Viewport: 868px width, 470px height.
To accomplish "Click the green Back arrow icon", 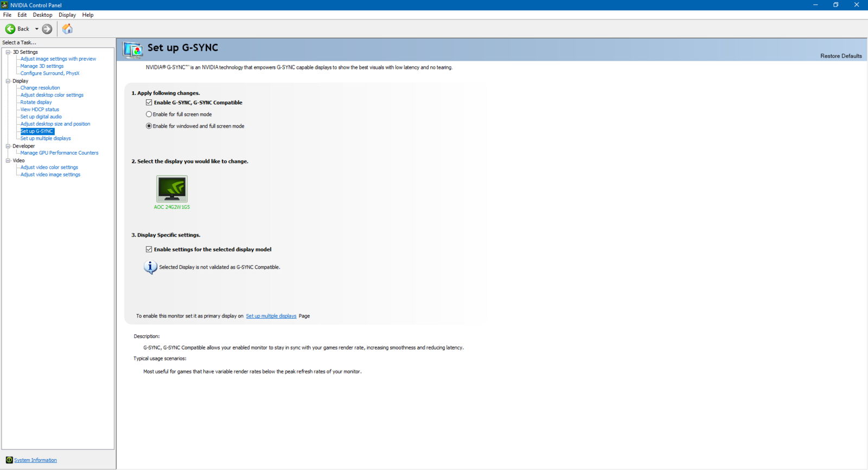I will (10, 29).
